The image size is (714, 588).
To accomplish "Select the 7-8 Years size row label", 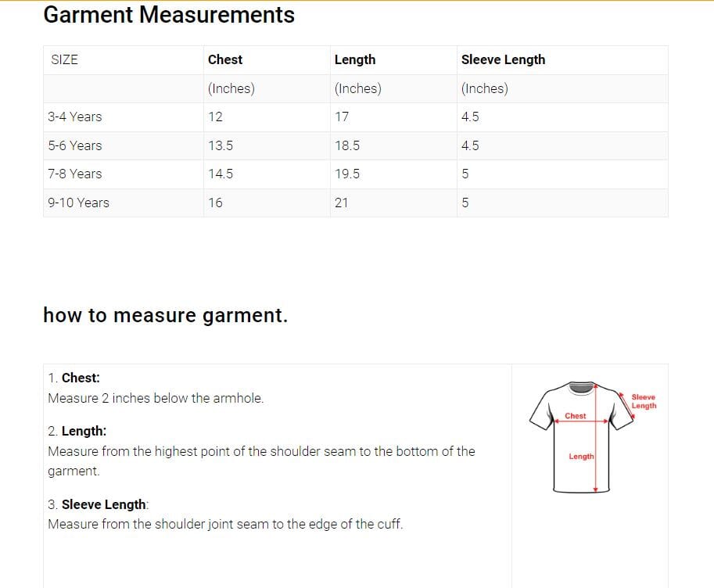I will 75,174.
